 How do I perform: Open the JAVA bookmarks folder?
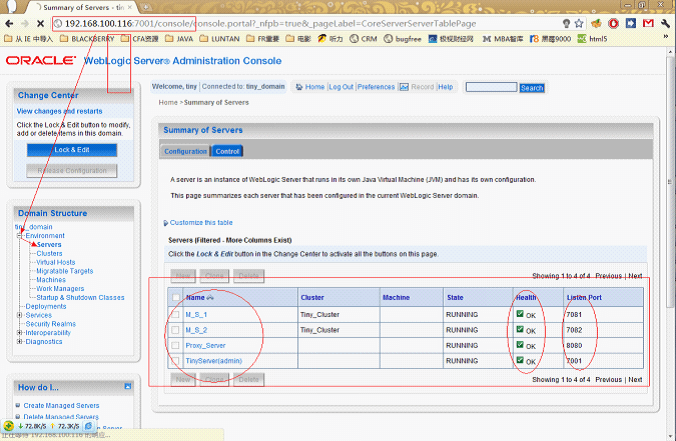(x=179, y=39)
